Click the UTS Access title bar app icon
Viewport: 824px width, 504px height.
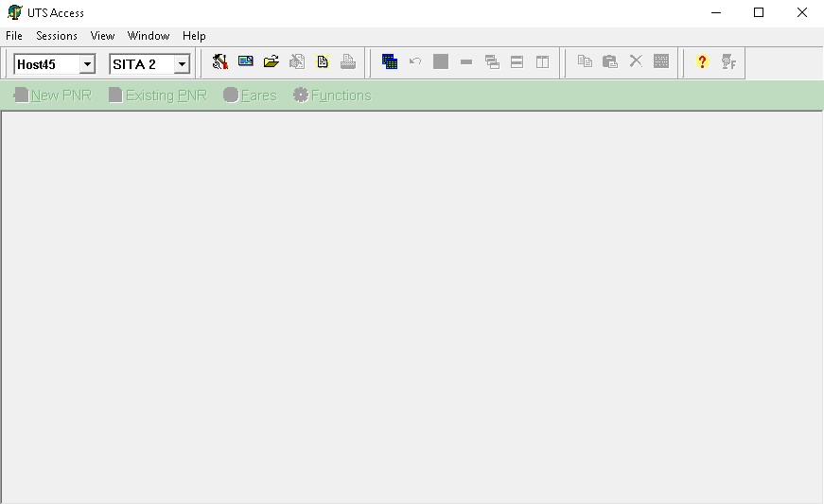[x=15, y=12]
